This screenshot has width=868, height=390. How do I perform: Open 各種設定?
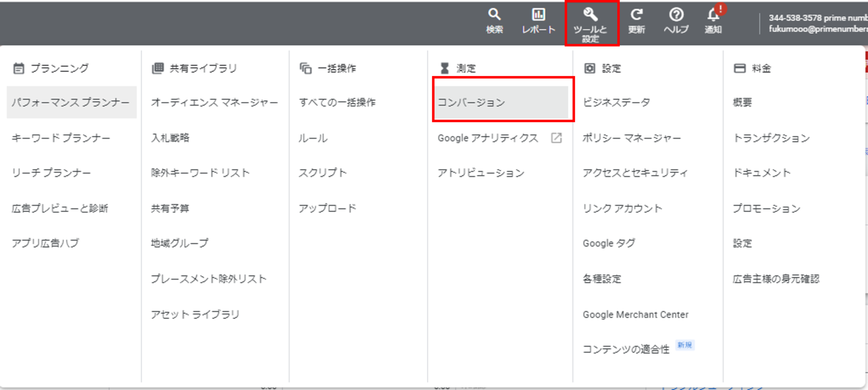coord(602,279)
